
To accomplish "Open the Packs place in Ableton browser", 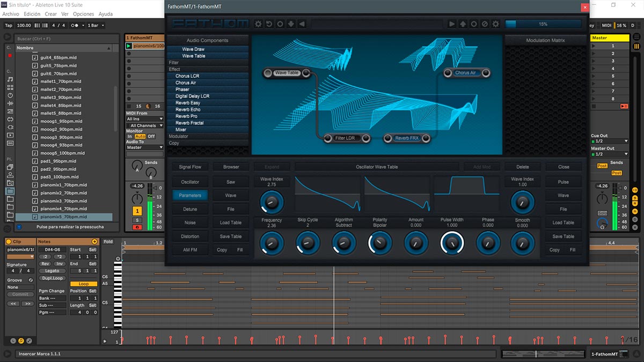I will (x=10, y=167).
